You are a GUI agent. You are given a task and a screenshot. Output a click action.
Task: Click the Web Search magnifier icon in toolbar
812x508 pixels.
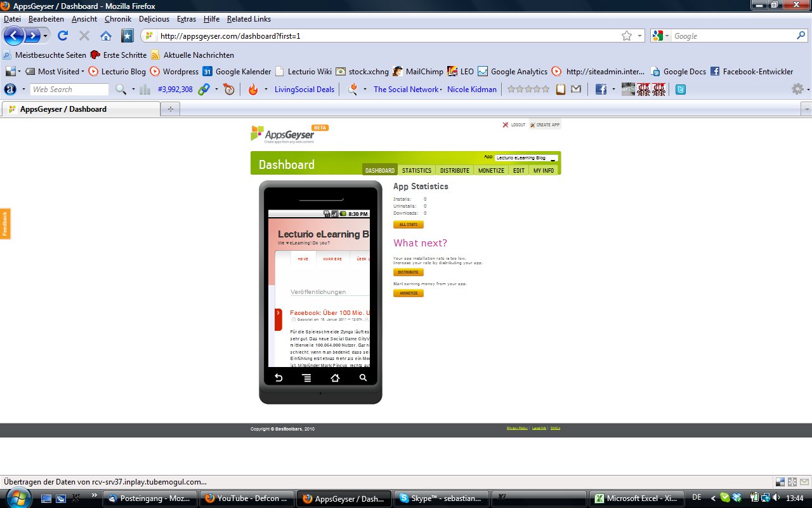pos(121,90)
